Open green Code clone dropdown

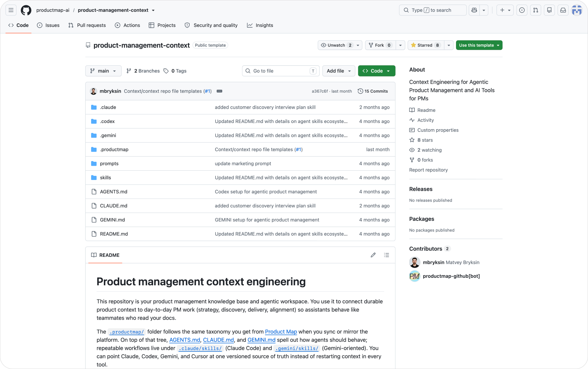coord(376,71)
